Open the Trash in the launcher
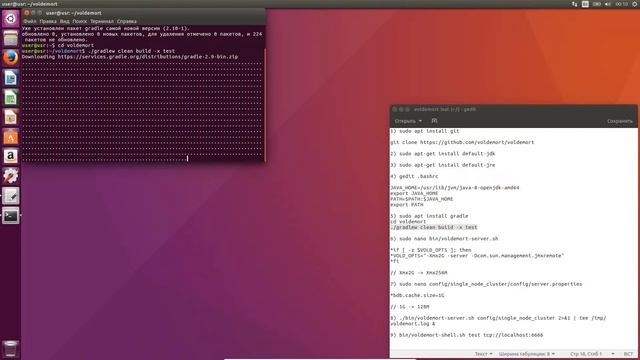 [x=11, y=349]
